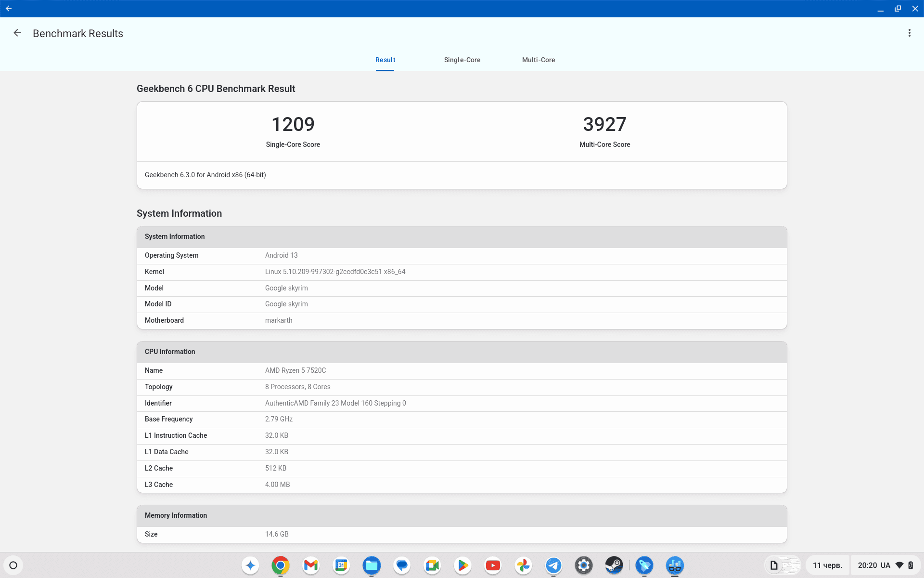
Task: Launch Steam client
Action: 614,565
